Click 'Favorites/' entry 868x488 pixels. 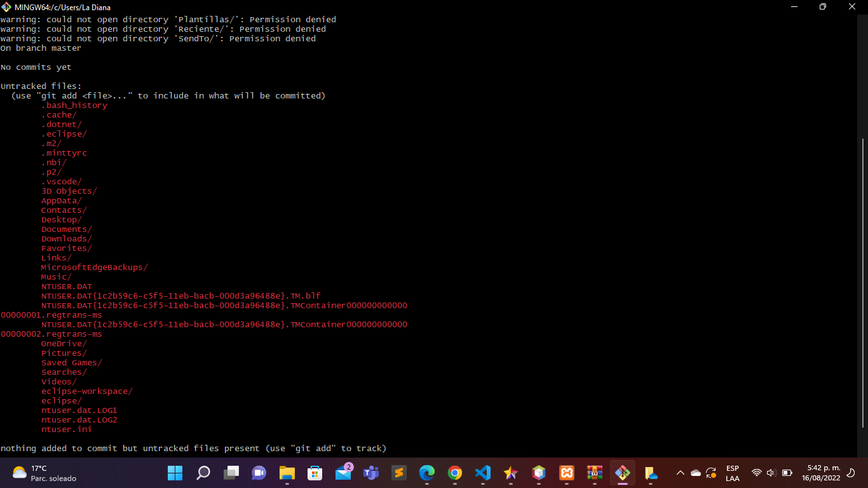coord(67,248)
